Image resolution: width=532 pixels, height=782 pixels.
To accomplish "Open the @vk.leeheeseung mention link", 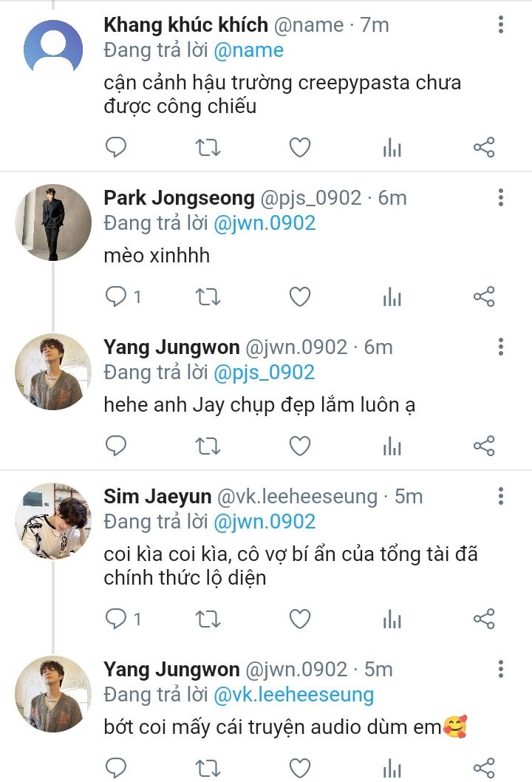I will point(293,695).
